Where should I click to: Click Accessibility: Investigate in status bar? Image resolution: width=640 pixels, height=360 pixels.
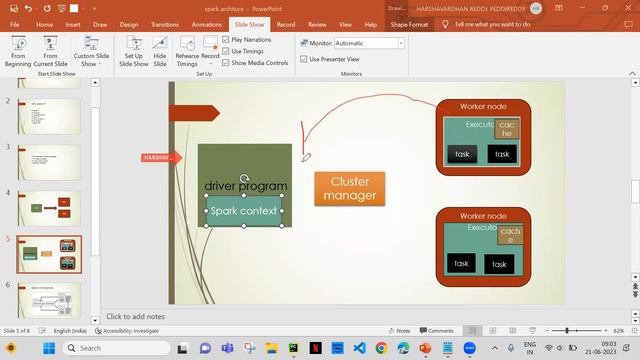[x=127, y=331]
